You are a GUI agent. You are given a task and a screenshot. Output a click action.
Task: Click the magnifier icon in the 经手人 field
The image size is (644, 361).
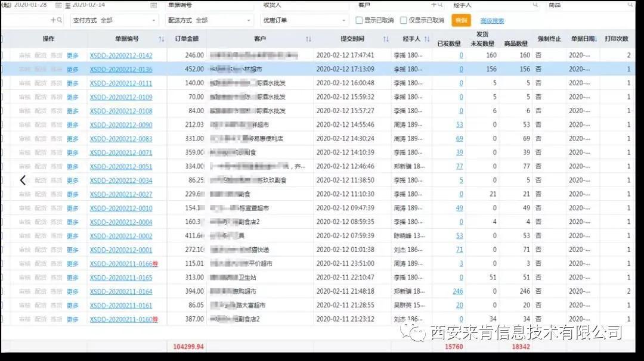click(535, 5)
